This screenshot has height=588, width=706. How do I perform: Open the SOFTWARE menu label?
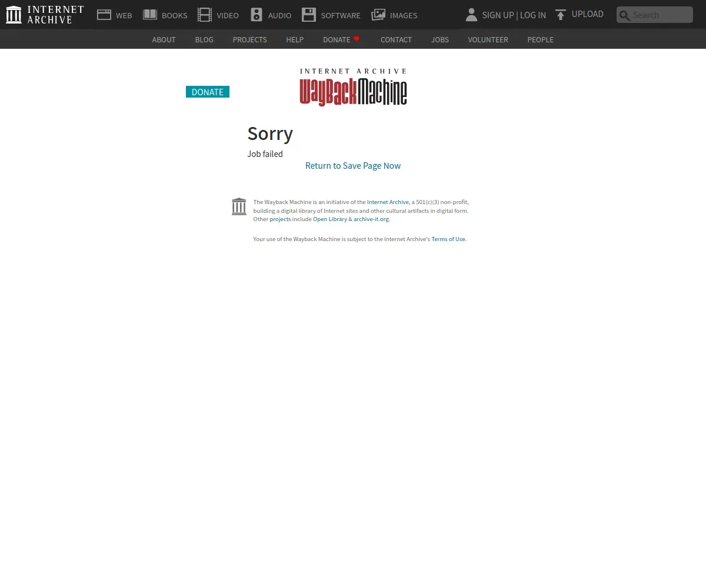(x=341, y=15)
